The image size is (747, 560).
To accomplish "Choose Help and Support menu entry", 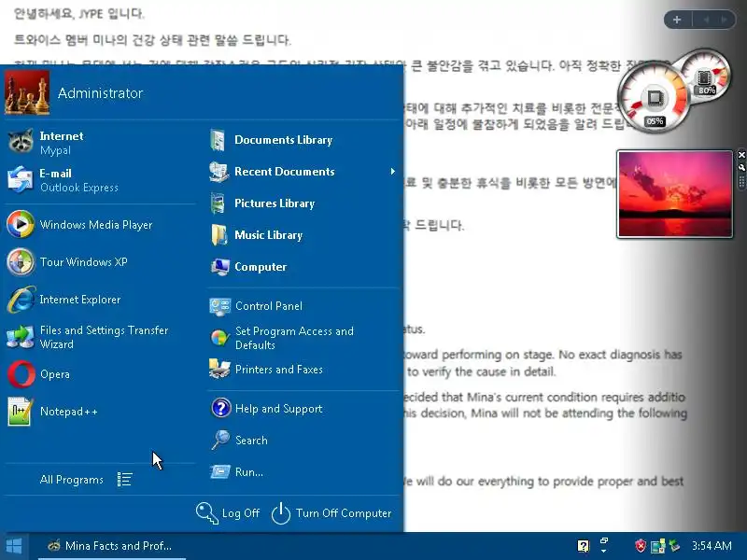I will [303, 408].
